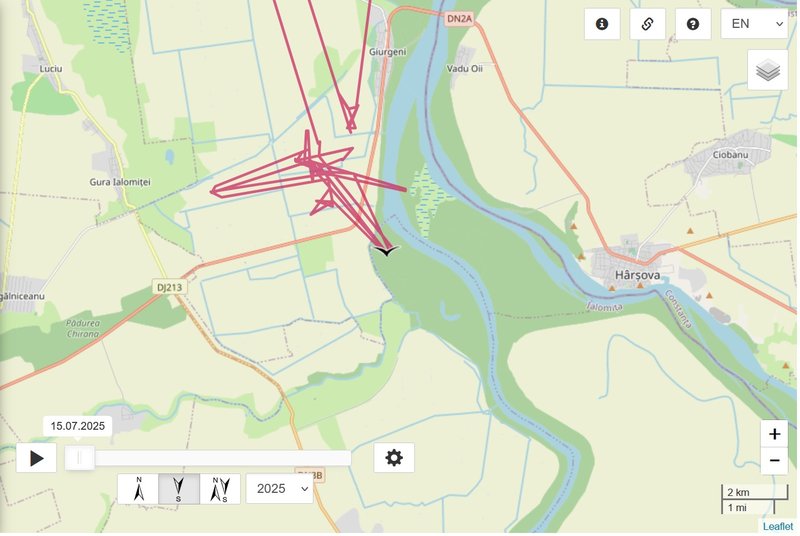
Task: Open the info panel icon
Action: tap(602, 24)
